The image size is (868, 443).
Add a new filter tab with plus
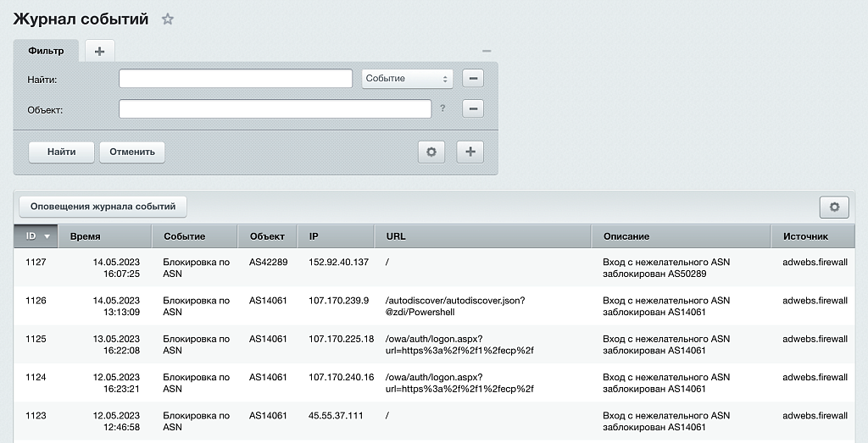[x=99, y=51]
